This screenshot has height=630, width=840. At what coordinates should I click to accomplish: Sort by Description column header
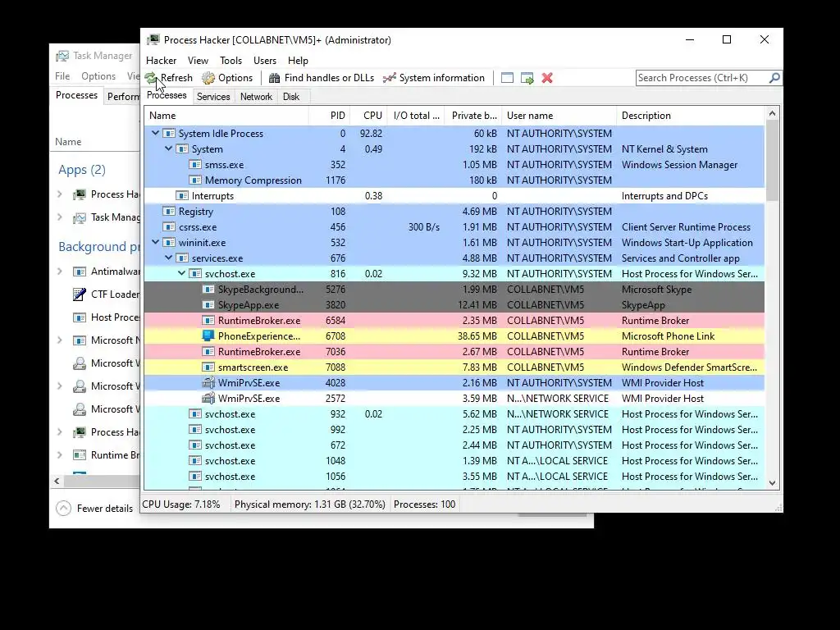click(691, 115)
